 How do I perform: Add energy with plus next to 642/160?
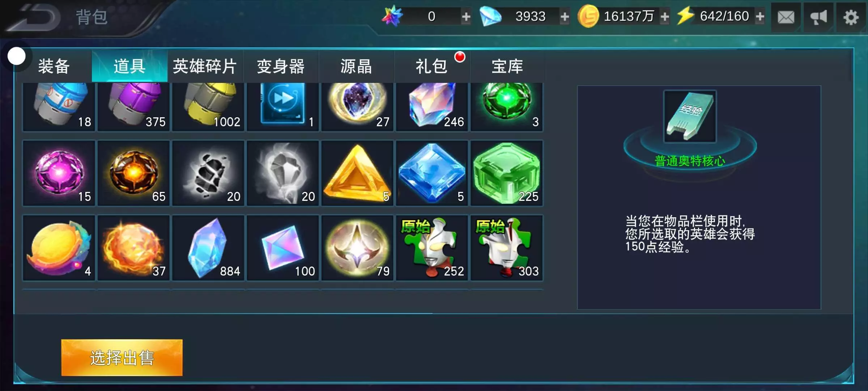tap(760, 16)
